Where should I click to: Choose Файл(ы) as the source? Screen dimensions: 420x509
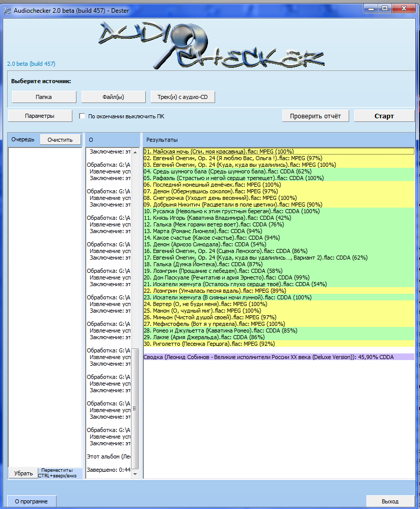pyautogui.click(x=113, y=97)
